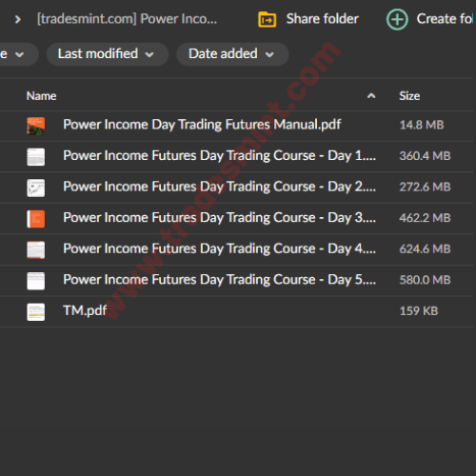This screenshot has width=476, height=476.
Task: Select the TM.pdf file name
Action: click(85, 310)
